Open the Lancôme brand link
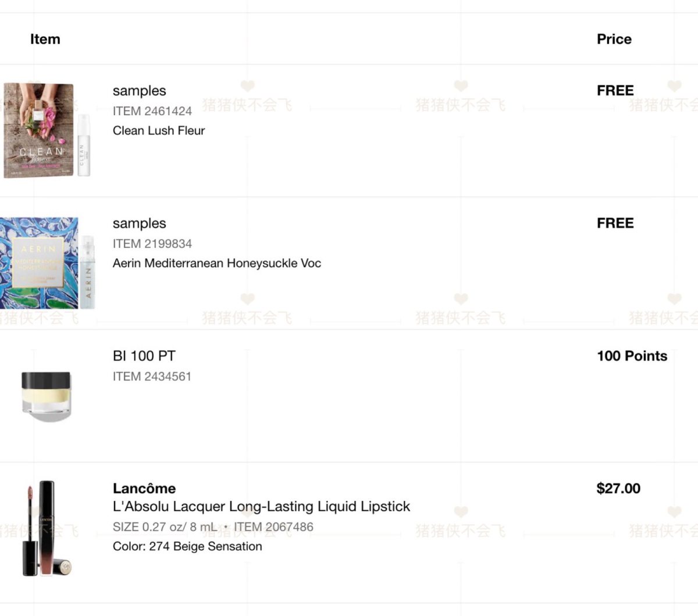Screen dimensions: 698x616 (144, 489)
